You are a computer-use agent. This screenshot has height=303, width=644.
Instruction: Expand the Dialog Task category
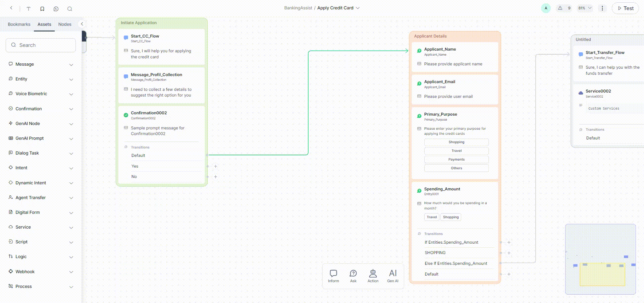tap(71, 154)
